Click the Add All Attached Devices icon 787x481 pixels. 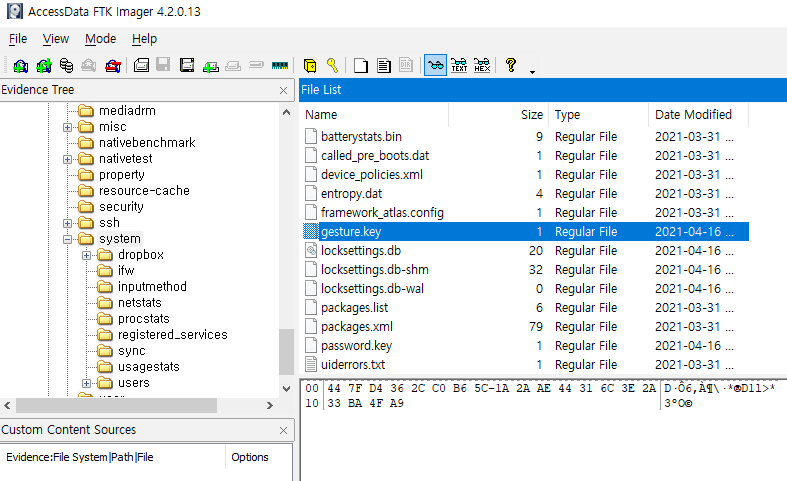point(44,65)
